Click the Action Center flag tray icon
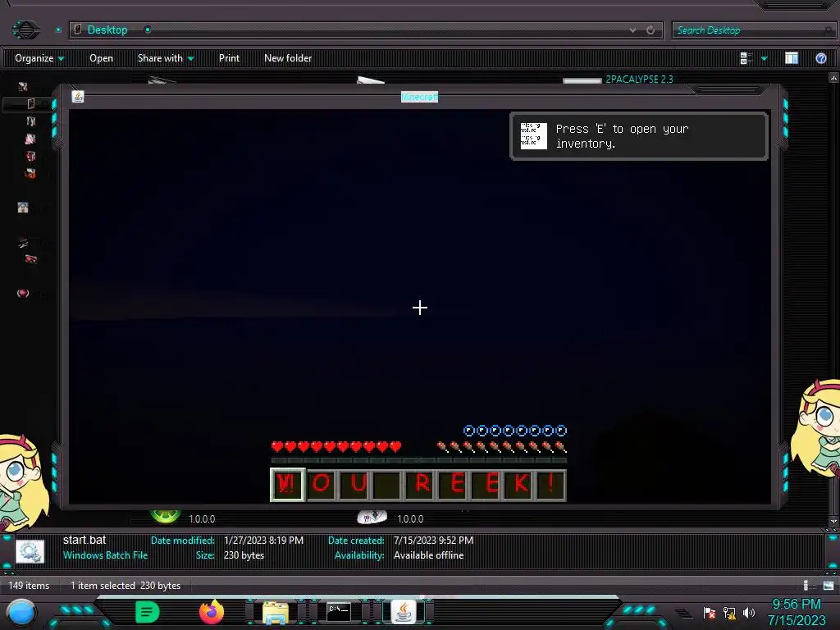The width and height of the screenshot is (840, 630). (710, 612)
